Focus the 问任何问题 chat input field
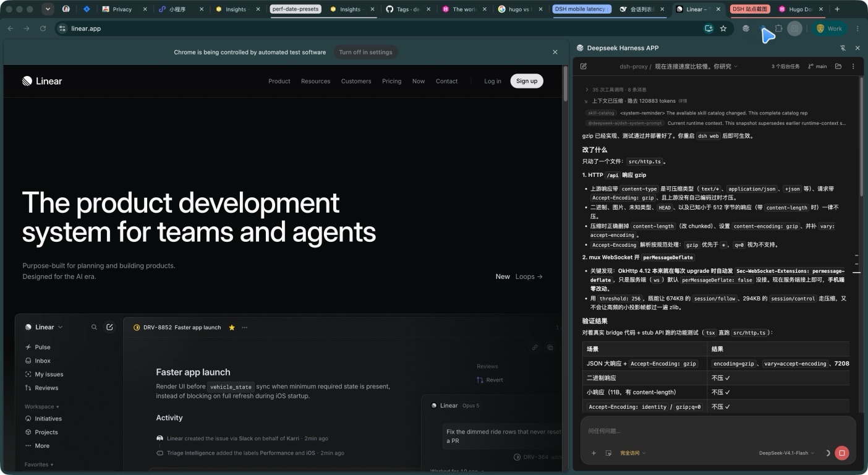Image resolution: width=868 pixels, height=475 pixels. click(717, 430)
